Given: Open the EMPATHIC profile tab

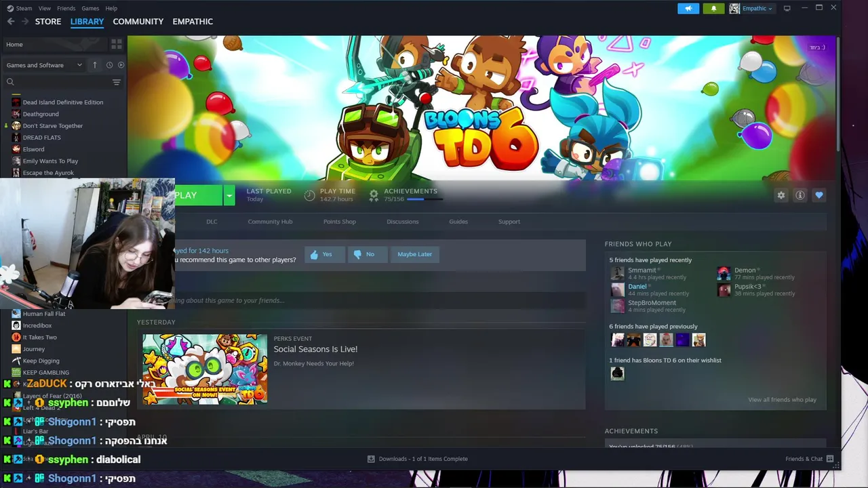Looking at the screenshot, I should click(193, 22).
